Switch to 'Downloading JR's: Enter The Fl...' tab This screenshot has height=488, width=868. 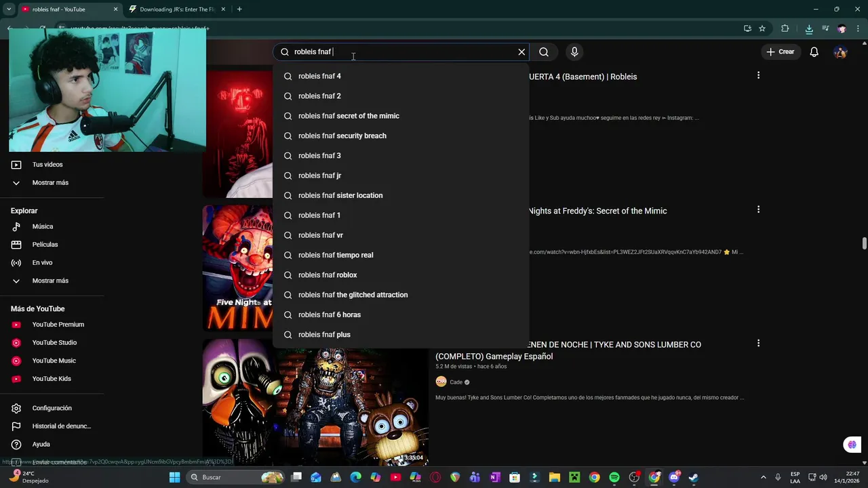(x=178, y=9)
